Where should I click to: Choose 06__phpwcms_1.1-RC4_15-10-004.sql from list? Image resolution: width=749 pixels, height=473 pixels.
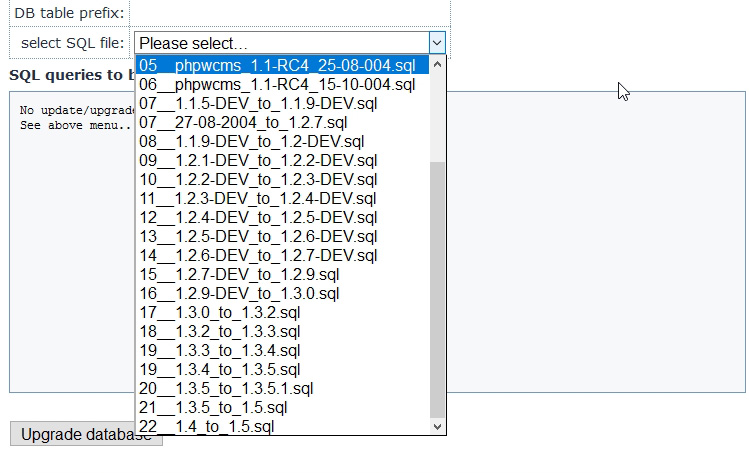tap(277, 84)
